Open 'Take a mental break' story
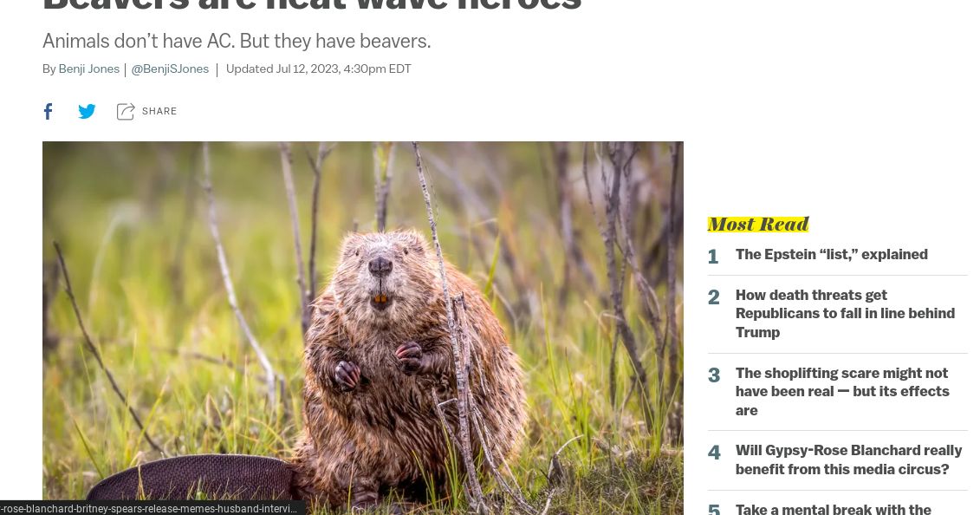Image resolution: width=980 pixels, height=515 pixels. tap(833, 509)
